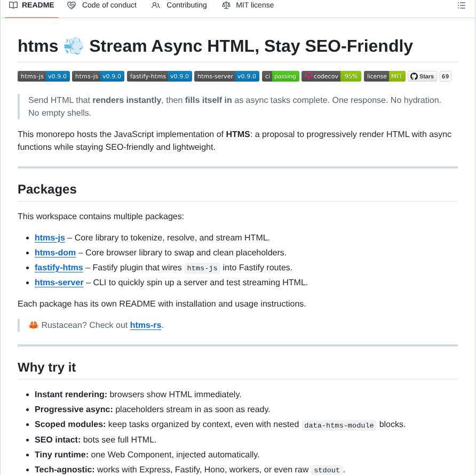Click the first htms-js version badge
The height and width of the screenshot is (475, 476).
44,76
